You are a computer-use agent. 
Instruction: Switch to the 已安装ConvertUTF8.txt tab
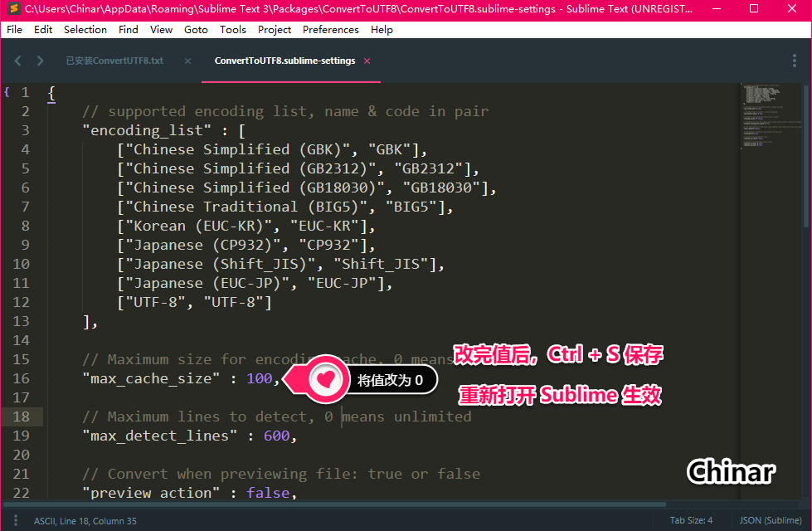pyautogui.click(x=114, y=61)
